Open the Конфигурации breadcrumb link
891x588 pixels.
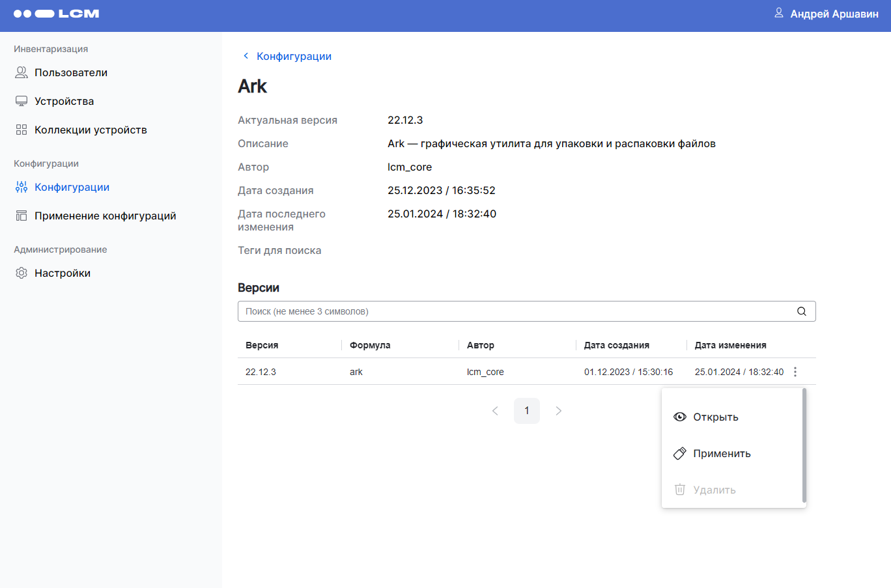tap(294, 57)
